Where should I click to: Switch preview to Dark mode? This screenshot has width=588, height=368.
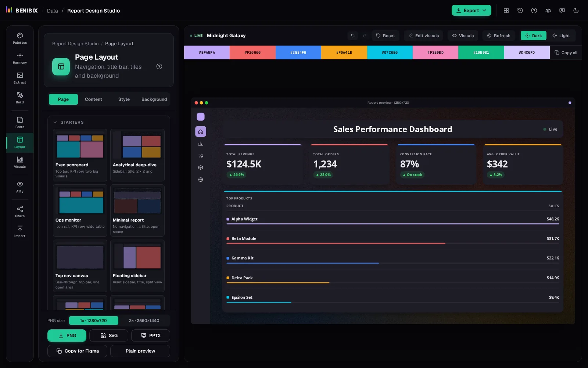(534, 36)
